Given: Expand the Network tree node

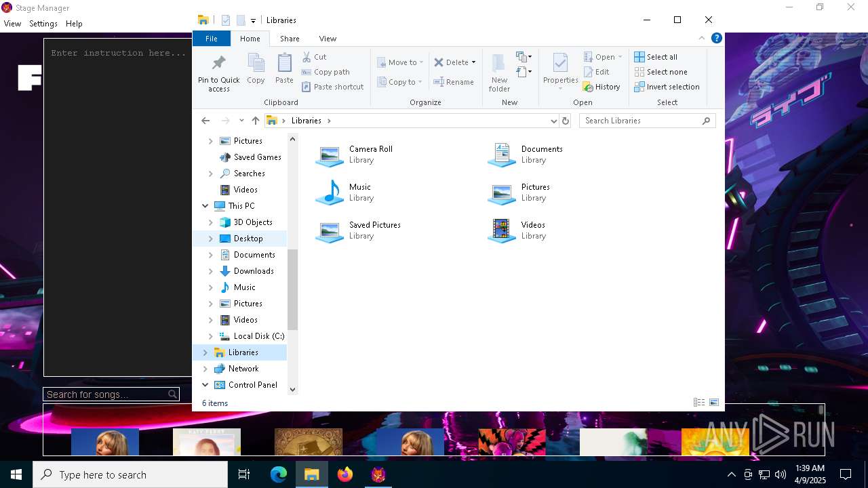Looking at the screenshot, I should tap(205, 369).
